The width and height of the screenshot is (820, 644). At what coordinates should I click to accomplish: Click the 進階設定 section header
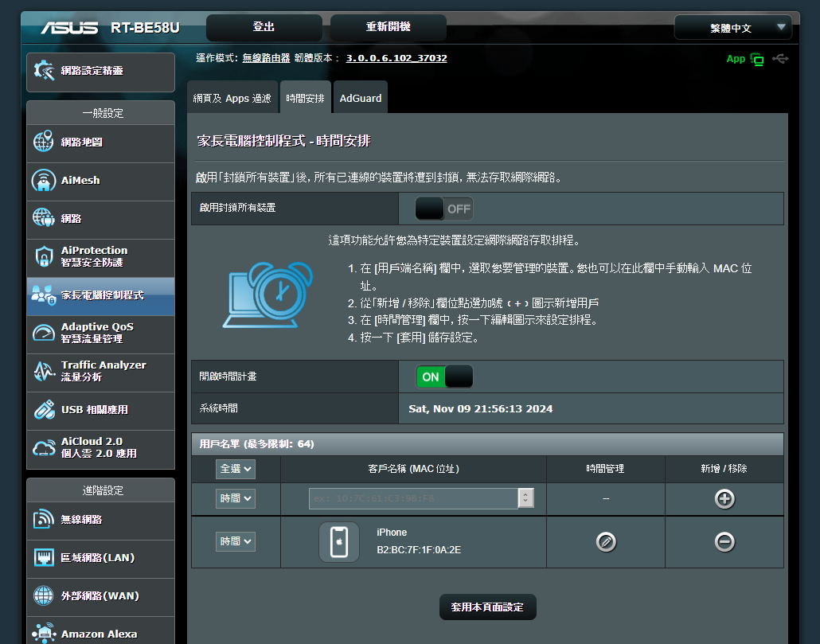(x=100, y=490)
